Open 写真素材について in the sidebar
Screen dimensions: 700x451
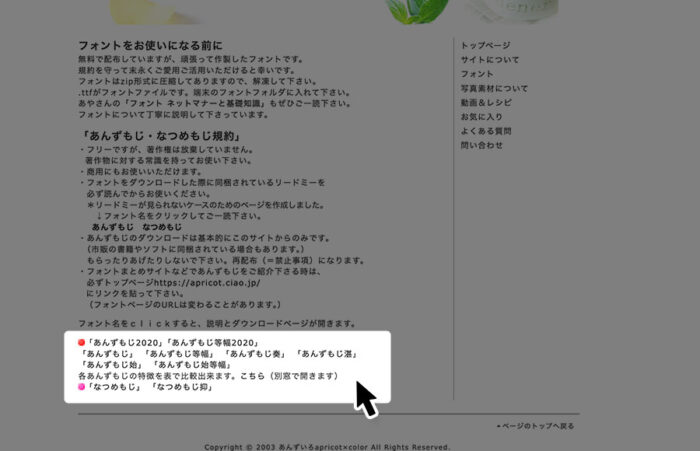tap(494, 89)
